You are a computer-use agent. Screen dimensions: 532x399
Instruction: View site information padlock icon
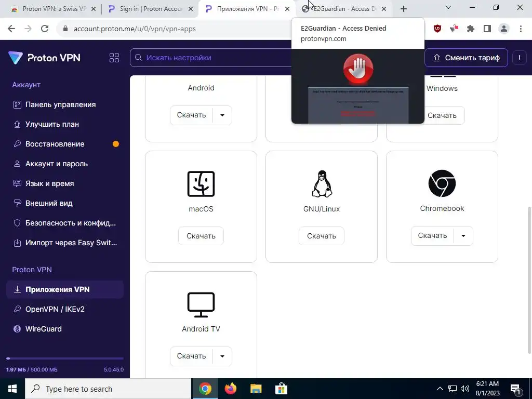[66, 29]
